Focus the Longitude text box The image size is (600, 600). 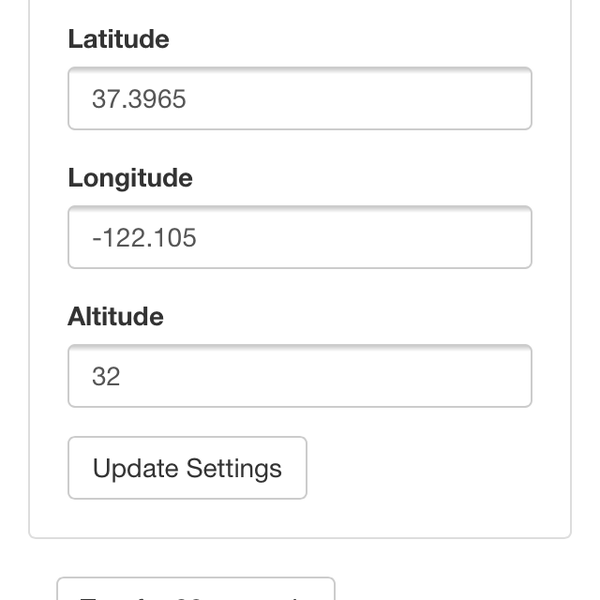[x=299, y=237]
